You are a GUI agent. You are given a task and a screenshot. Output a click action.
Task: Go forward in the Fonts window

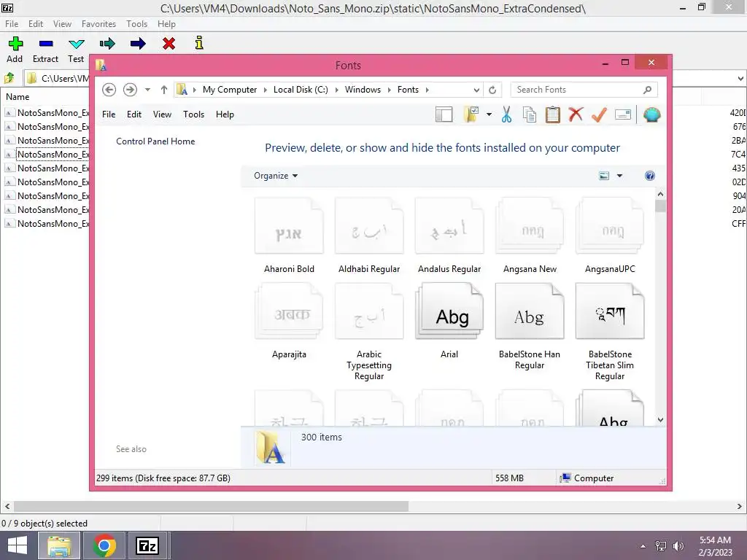130,90
